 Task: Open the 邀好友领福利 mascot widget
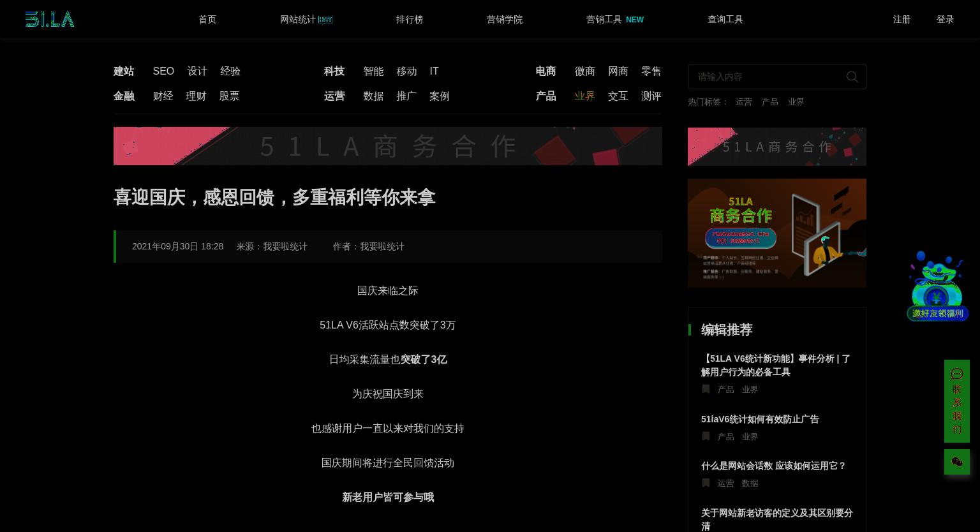point(938,286)
